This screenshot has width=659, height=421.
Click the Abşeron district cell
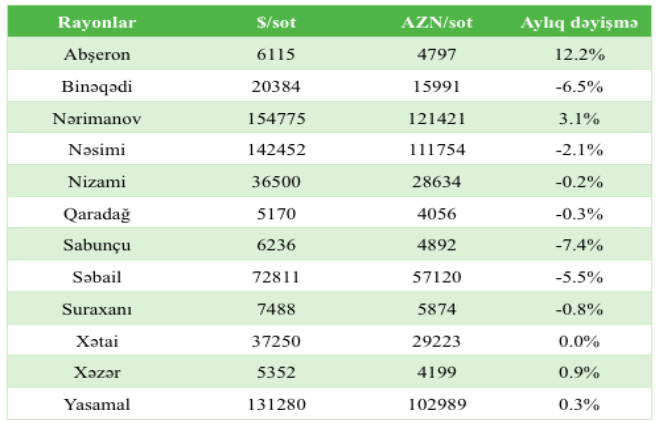(97, 54)
